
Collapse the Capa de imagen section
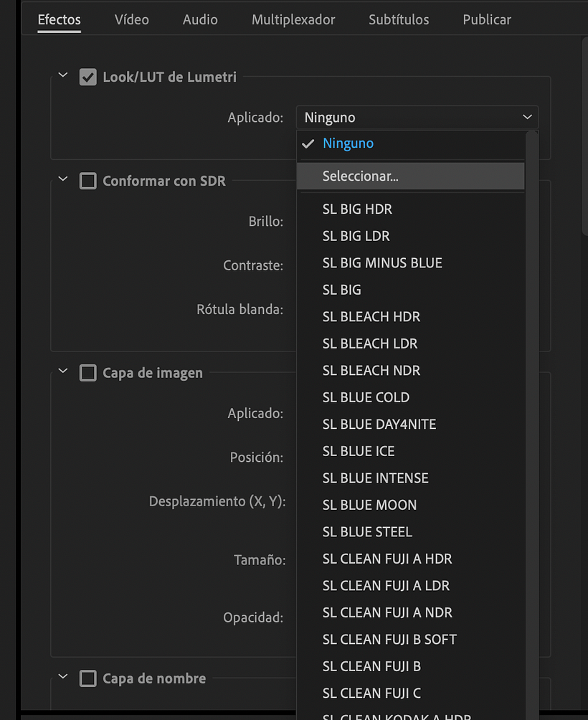(x=63, y=371)
